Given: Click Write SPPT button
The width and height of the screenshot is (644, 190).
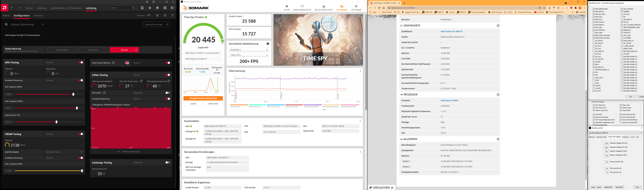Looking at the screenshot, I should [619, 187].
